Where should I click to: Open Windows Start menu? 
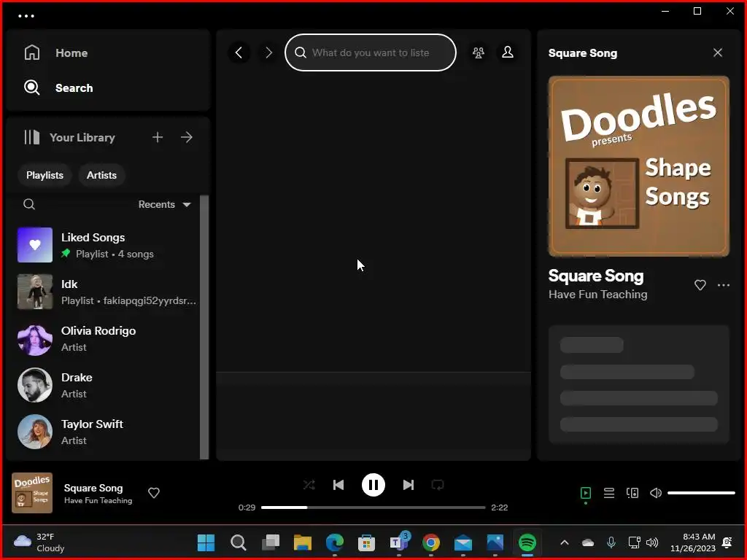pyautogui.click(x=206, y=542)
